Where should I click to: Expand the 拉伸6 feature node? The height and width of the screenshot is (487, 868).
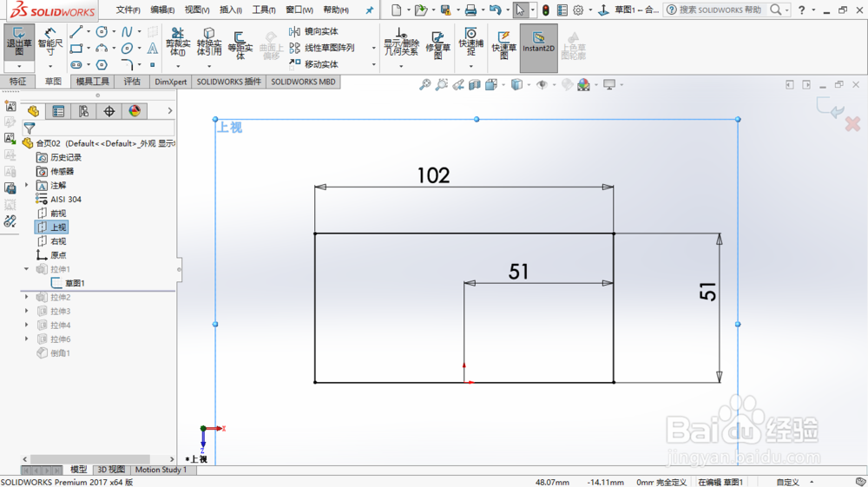27,339
